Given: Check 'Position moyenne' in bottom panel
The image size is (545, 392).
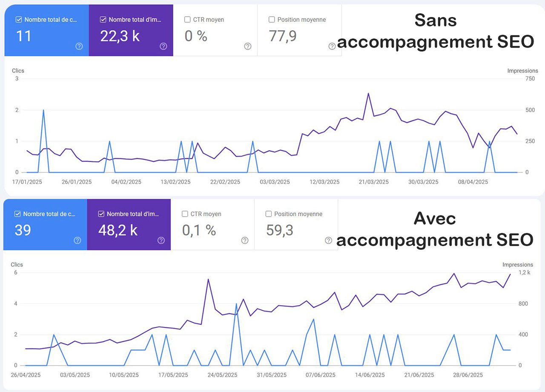Looking at the screenshot, I should click(x=268, y=214).
